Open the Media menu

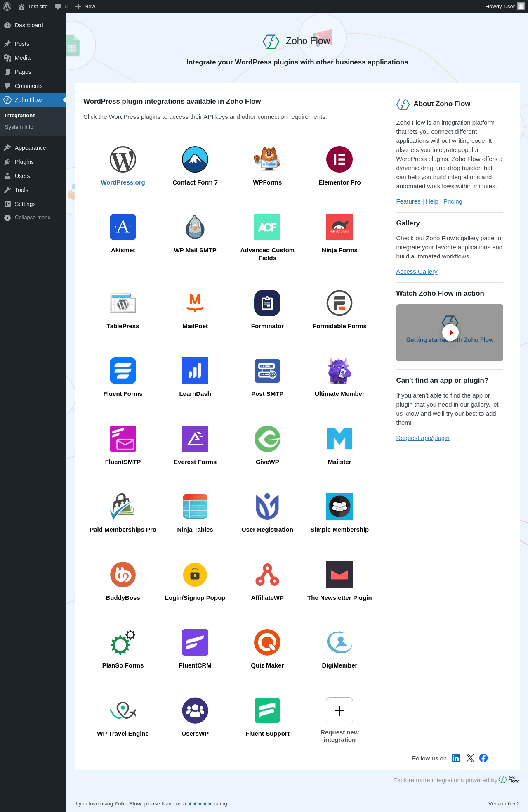click(33, 58)
